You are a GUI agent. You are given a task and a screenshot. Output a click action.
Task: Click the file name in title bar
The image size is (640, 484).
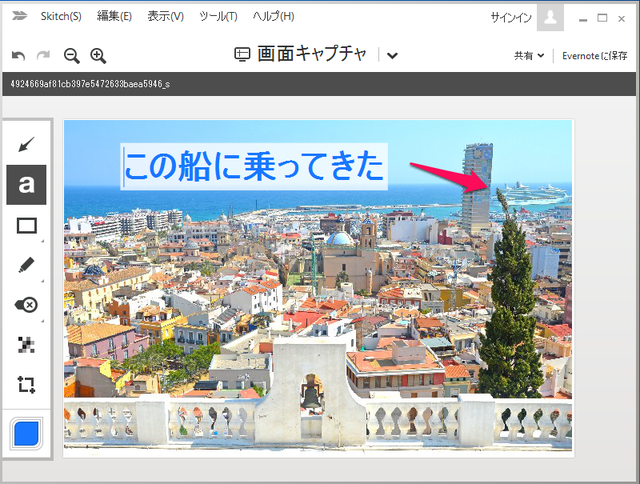click(x=90, y=84)
